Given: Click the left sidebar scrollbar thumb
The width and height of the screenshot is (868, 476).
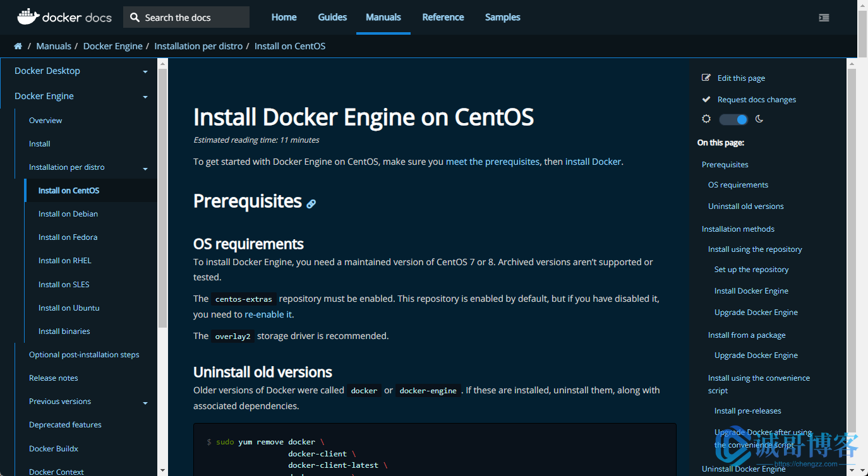Looking at the screenshot, I should (162, 198).
